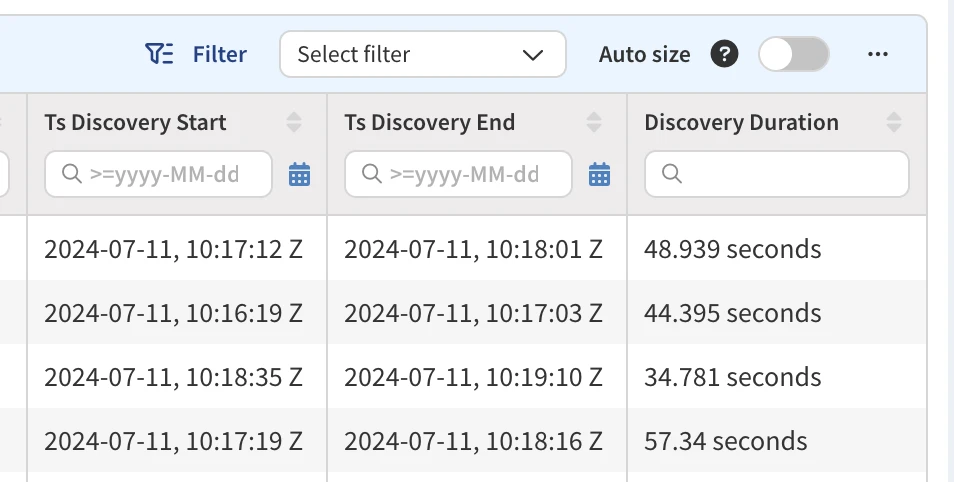Sort by Ts Discovery End column arrows
The width and height of the screenshot is (954, 482).
pos(594,123)
